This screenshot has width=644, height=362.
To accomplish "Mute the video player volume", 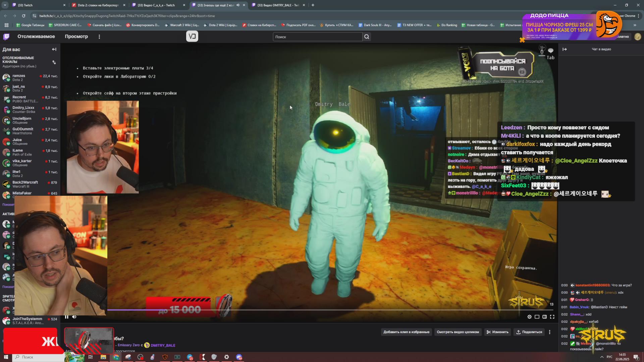I will point(74,317).
